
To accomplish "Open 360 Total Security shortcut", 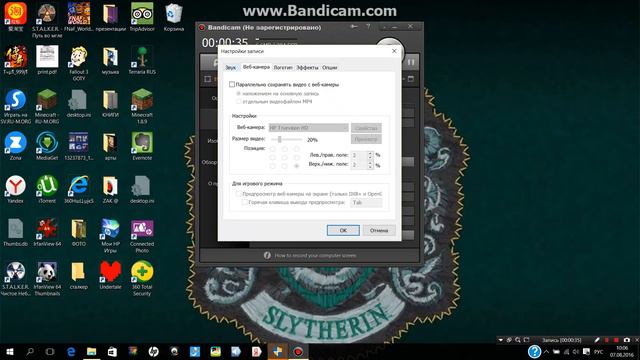I will (x=142, y=278).
